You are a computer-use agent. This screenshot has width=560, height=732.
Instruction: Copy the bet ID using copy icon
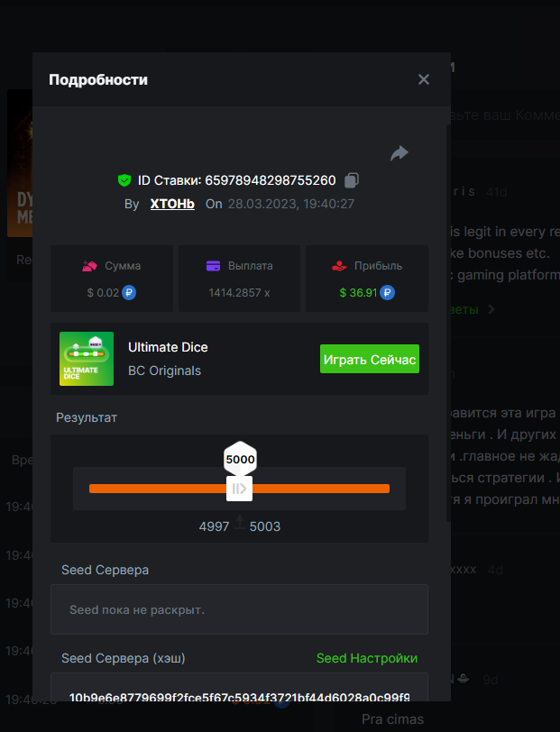tap(352, 180)
